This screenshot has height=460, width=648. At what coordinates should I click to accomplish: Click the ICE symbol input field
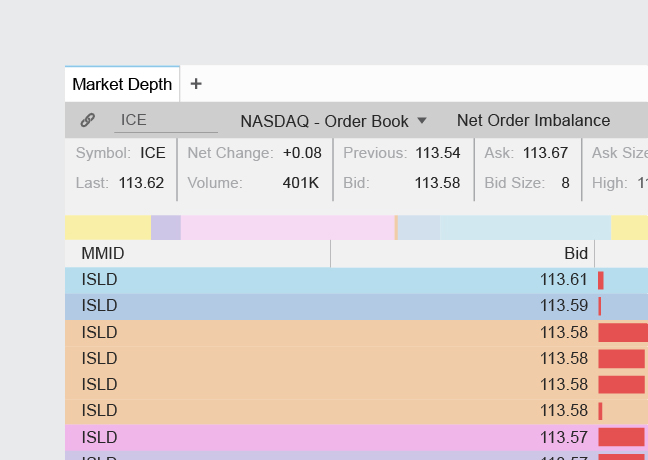[x=166, y=120]
